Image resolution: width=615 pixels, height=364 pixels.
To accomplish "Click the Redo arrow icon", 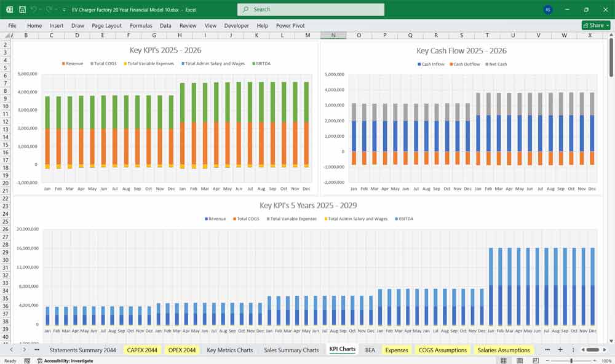I will click(49, 9).
